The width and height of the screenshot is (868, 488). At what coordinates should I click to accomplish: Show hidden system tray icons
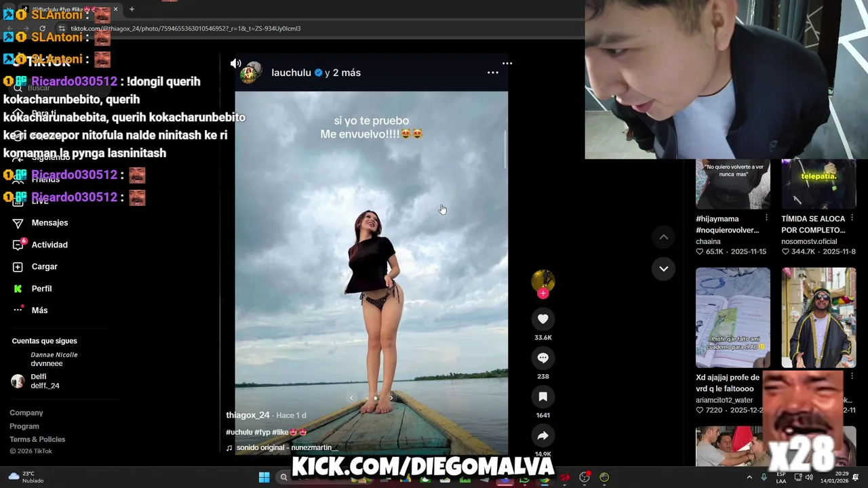749,477
